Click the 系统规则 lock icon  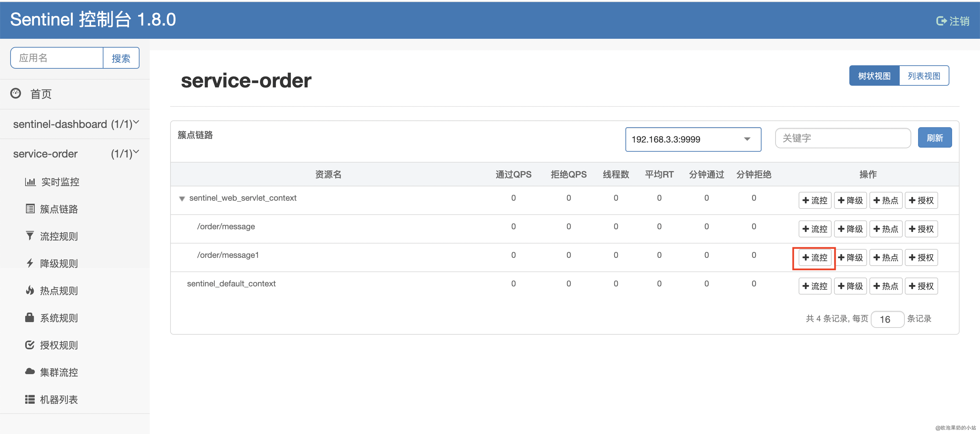pos(30,317)
